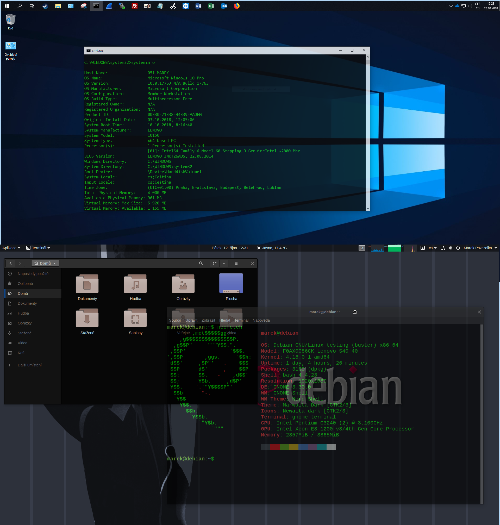500x525 pixels.
Task: Go back in the file manager
Action: coord(11,264)
